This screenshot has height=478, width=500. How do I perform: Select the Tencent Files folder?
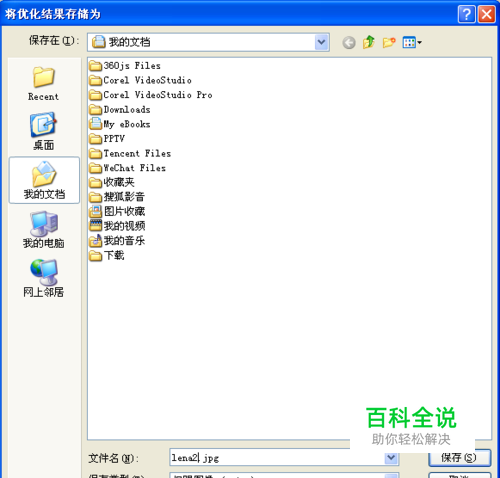coord(130,153)
